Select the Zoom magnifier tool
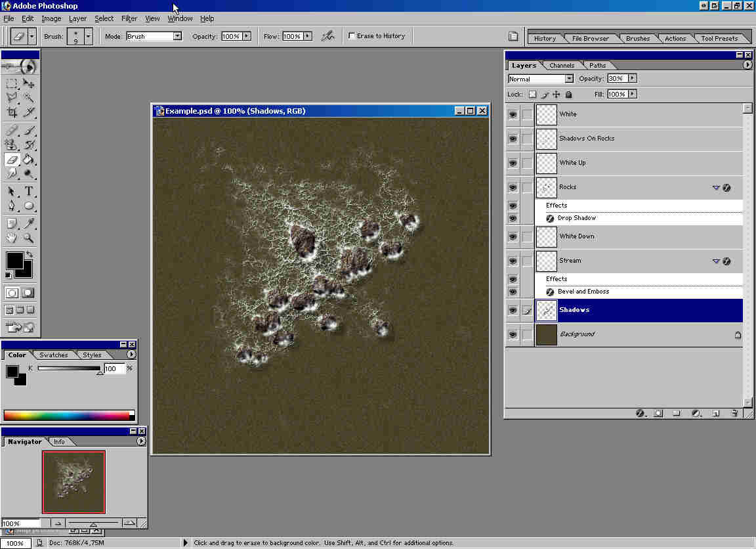The width and height of the screenshot is (756, 549). coord(29,238)
